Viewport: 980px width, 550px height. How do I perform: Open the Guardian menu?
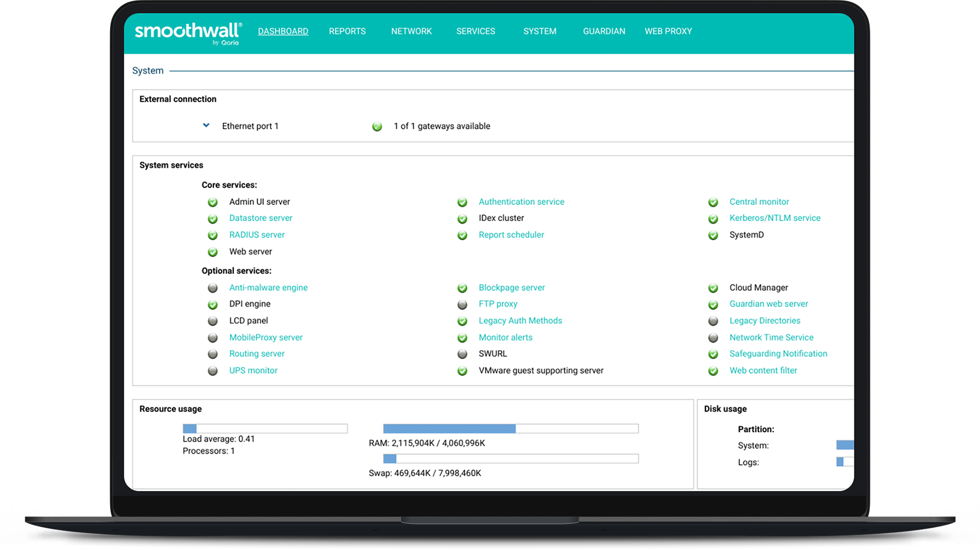click(x=603, y=31)
